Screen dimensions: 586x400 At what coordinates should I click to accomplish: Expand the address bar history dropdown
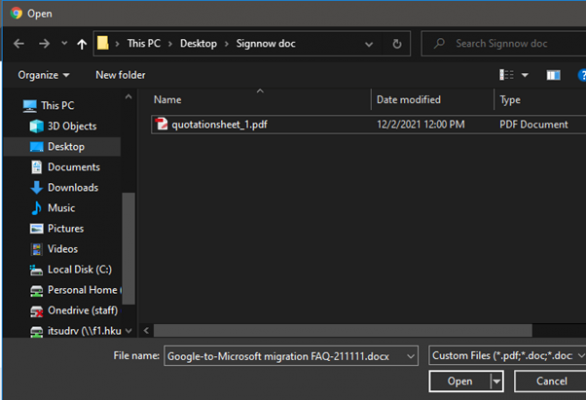point(369,44)
